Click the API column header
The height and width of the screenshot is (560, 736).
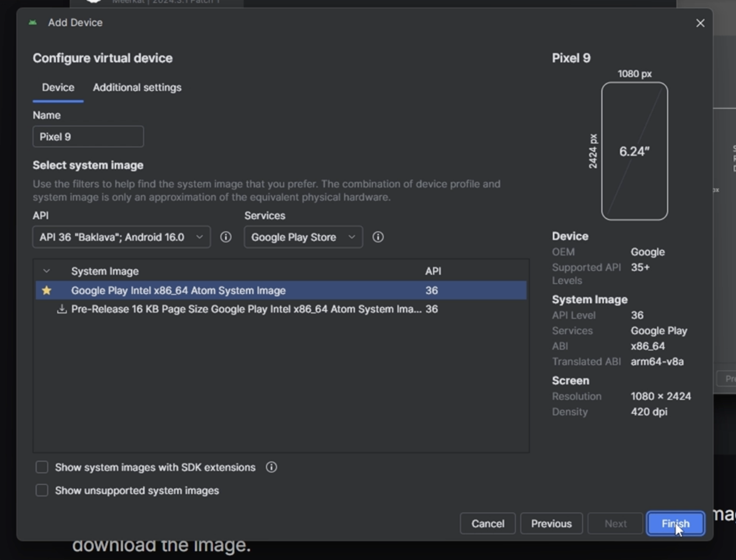click(x=433, y=271)
